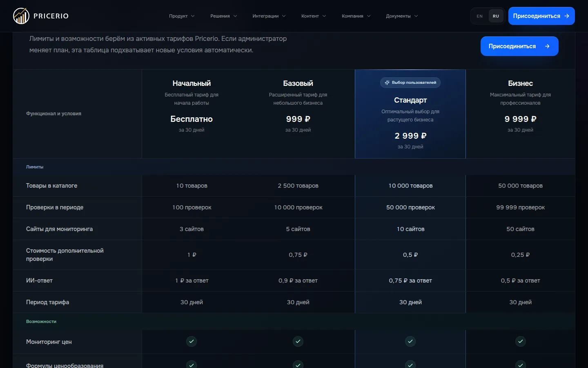588x368 pixels.
Task: Click the Мониторинг цен checkmark under Базовый
Action: coord(298,341)
